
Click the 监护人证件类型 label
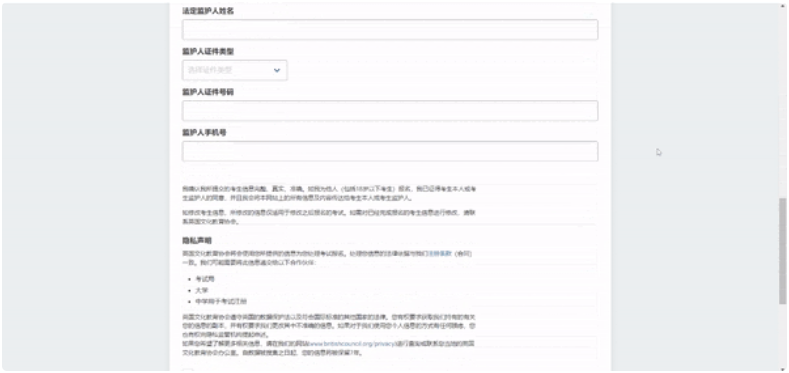pos(208,51)
